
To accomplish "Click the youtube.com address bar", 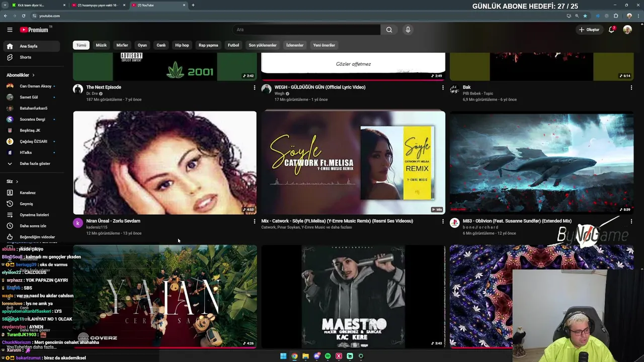I will 297,16.
